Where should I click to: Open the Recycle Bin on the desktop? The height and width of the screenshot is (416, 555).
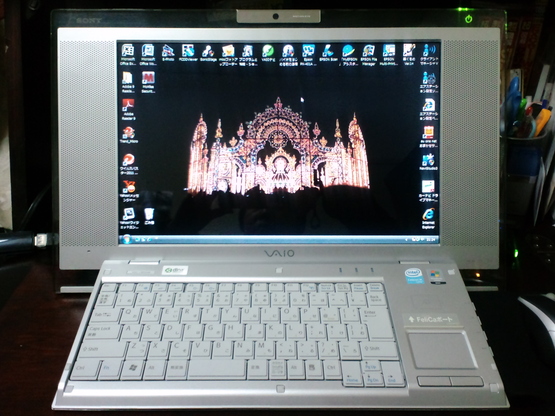(149, 217)
